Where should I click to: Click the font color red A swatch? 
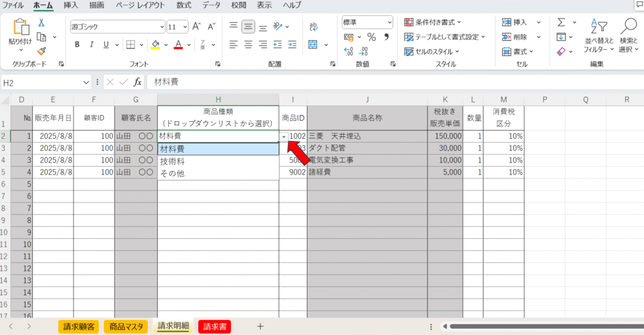(178, 45)
